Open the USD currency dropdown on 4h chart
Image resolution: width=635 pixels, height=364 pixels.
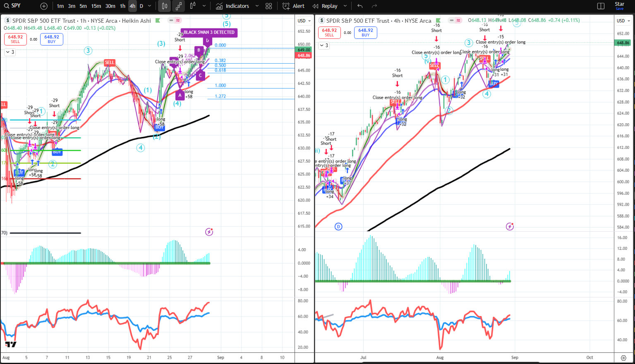623,21
